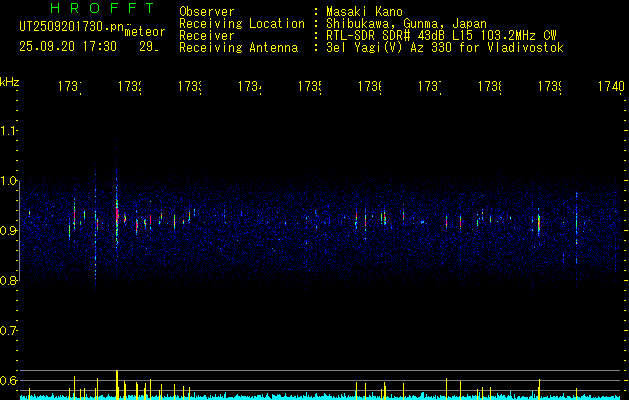Click the 1738 time axis label
Viewport: 629px width, 400px height.
click(x=490, y=87)
